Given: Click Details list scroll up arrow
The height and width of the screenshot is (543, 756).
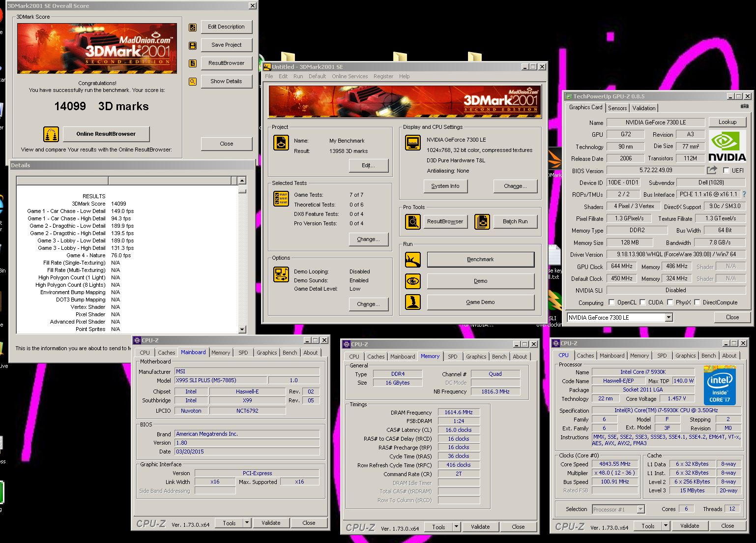Looking at the screenshot, I should click(x=242, y=181).
